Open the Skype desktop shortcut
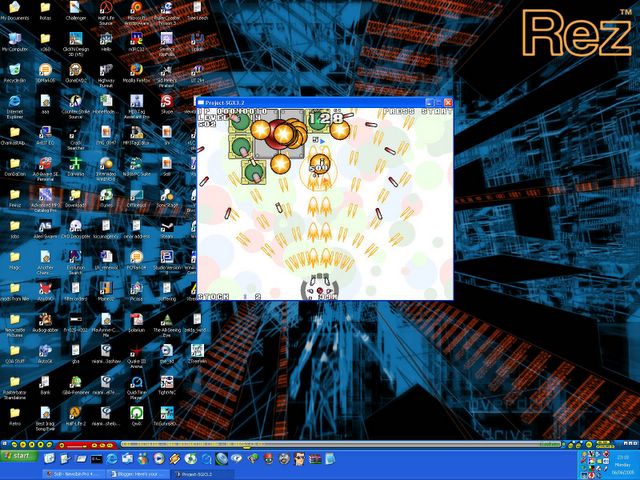This screenshot has height=480, width=640. 167,104
